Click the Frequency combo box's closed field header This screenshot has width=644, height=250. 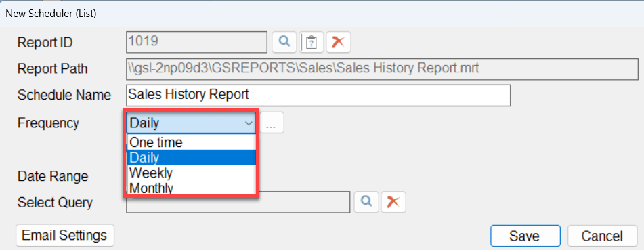[x=192, y=123]
